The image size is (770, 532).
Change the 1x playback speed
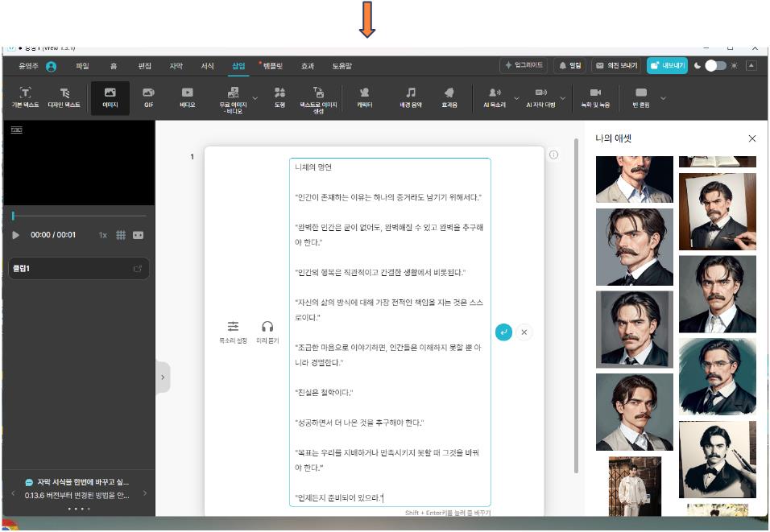pos(102,235)
